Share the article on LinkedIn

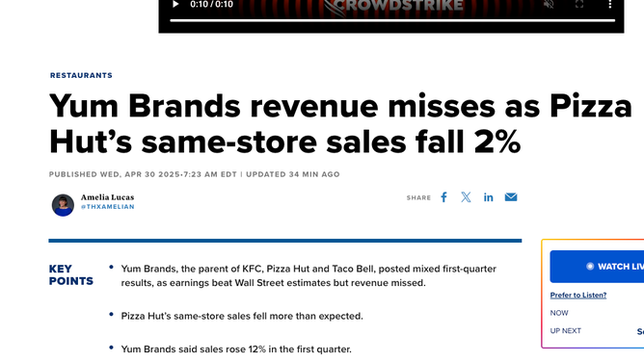tap(489, 197)
